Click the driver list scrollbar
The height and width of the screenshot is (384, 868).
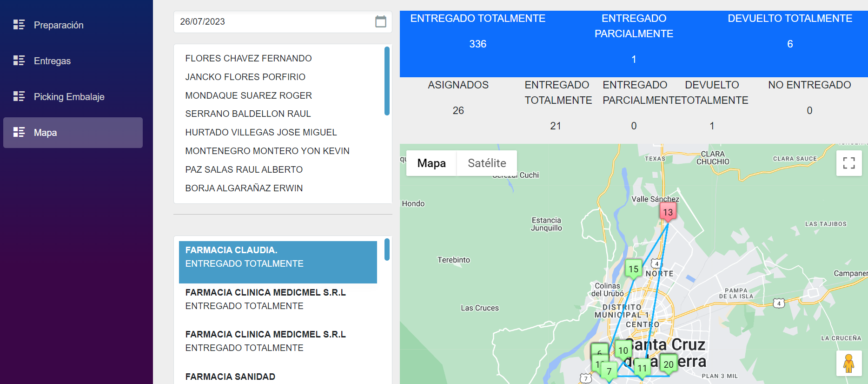[x=387, y=81]
